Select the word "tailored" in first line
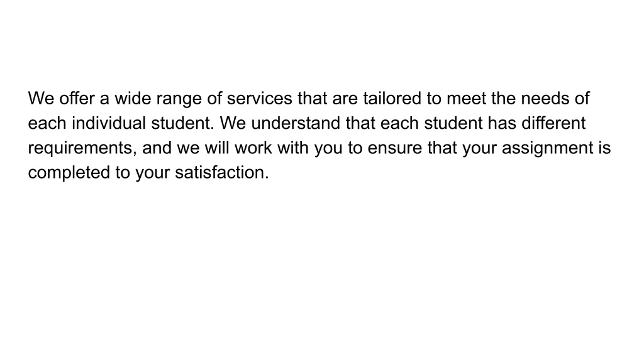644x362 pixels. [392, 99]
